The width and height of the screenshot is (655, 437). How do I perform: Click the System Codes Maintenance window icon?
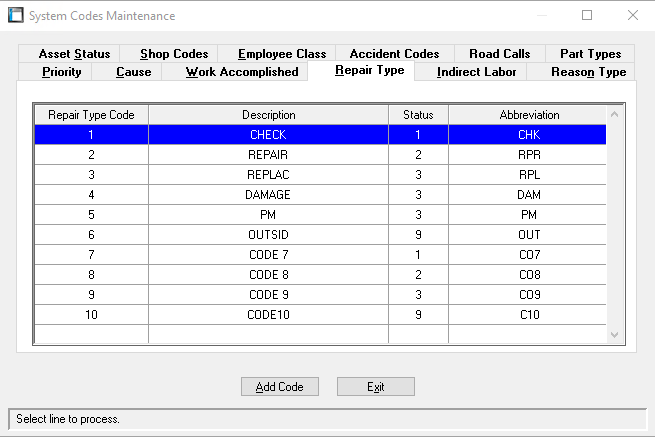coord(15,16)
